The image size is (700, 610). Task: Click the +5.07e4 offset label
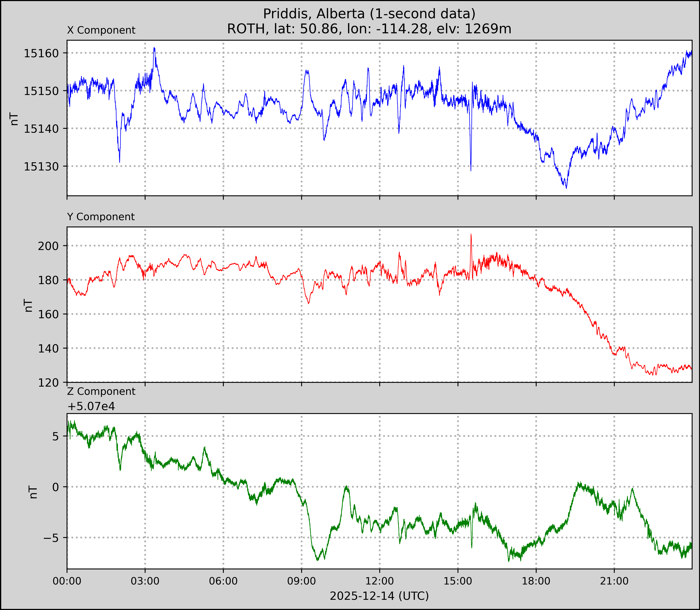pos(91,406)
